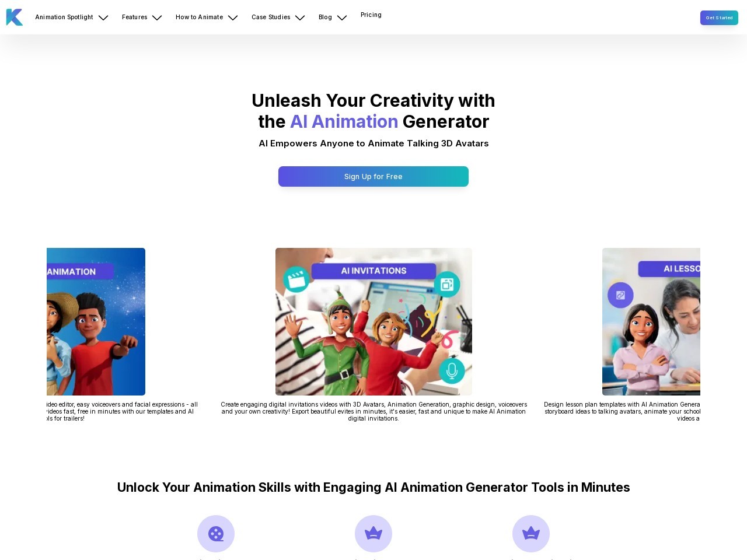Viewport: 747px width, 560px height.
Task: Open the Blog dropdown arrow
Action: pos(342,17)
